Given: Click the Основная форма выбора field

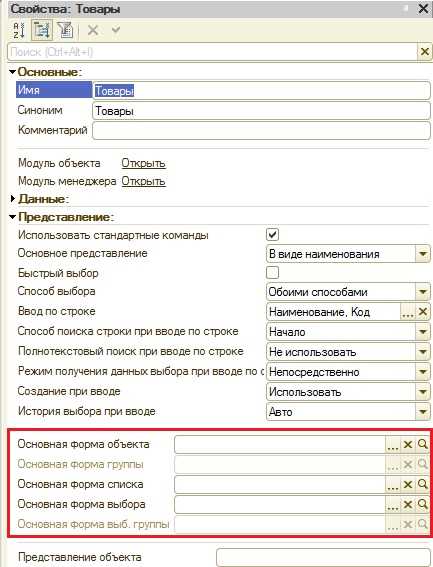Looking at the screenshot, I should tap(280, 504).
